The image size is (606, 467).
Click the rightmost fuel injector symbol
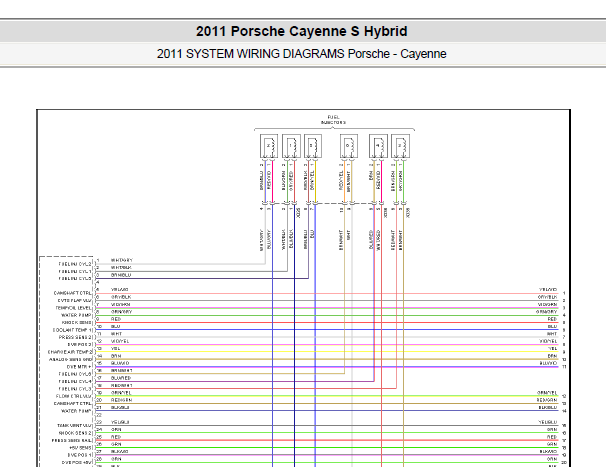pos(400,146)
